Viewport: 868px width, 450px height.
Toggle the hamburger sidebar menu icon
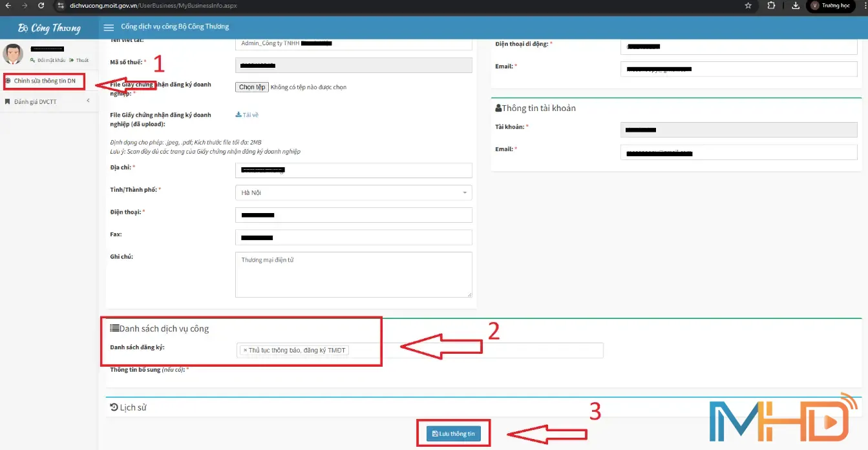(109, 27)
